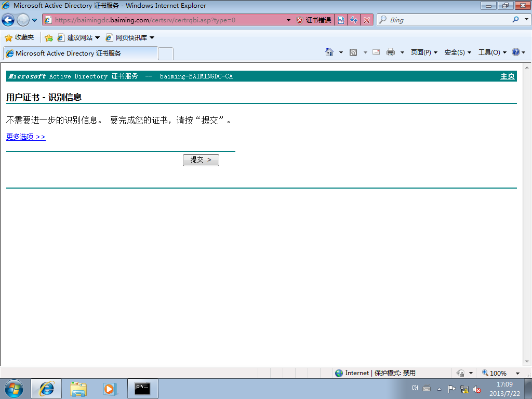
Task: Open the search provider dropdown arrow
Action: tap(526, 20)
